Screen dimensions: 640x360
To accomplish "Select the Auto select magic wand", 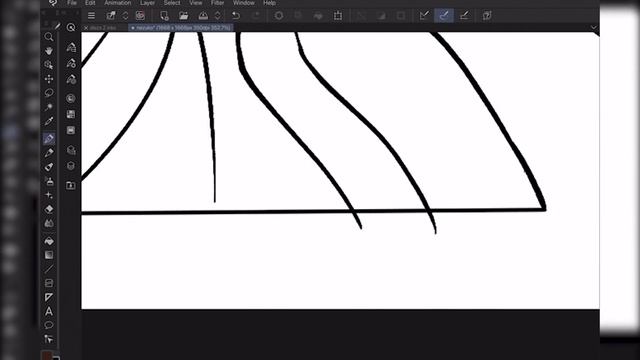I will (x=49, y=107).
